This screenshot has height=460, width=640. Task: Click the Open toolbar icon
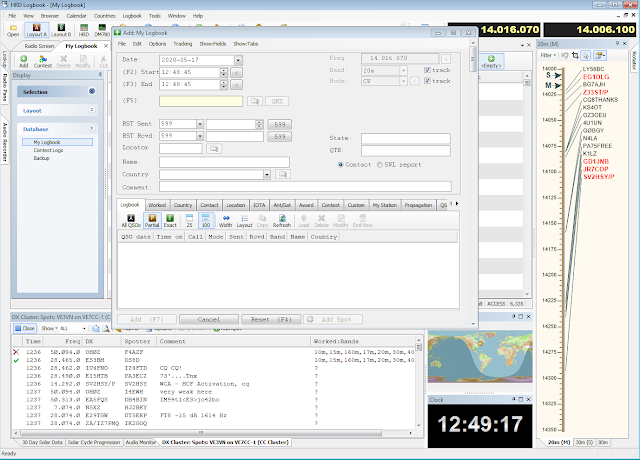point(13,31)
